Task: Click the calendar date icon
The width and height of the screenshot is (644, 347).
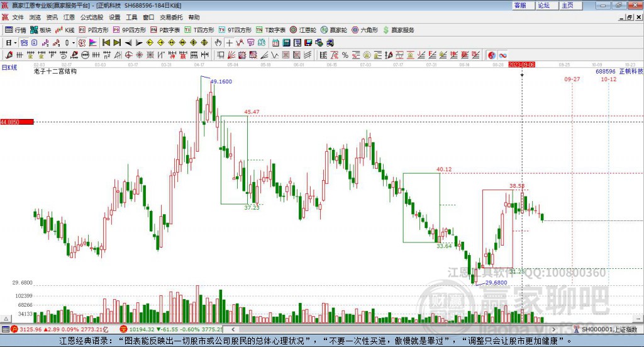Action: 275,43
